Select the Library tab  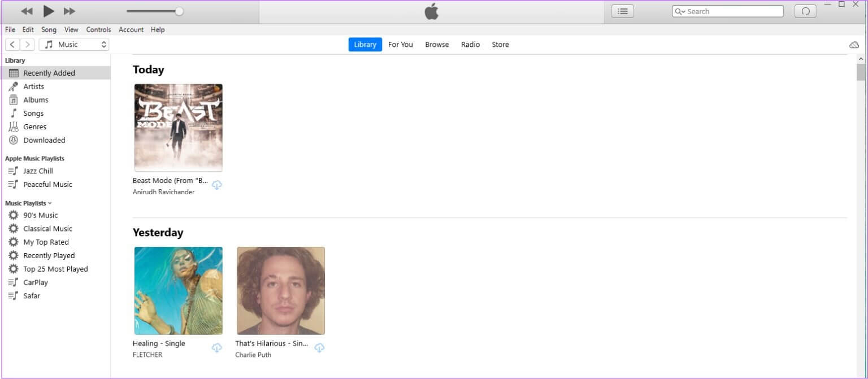tap(365, 45)
